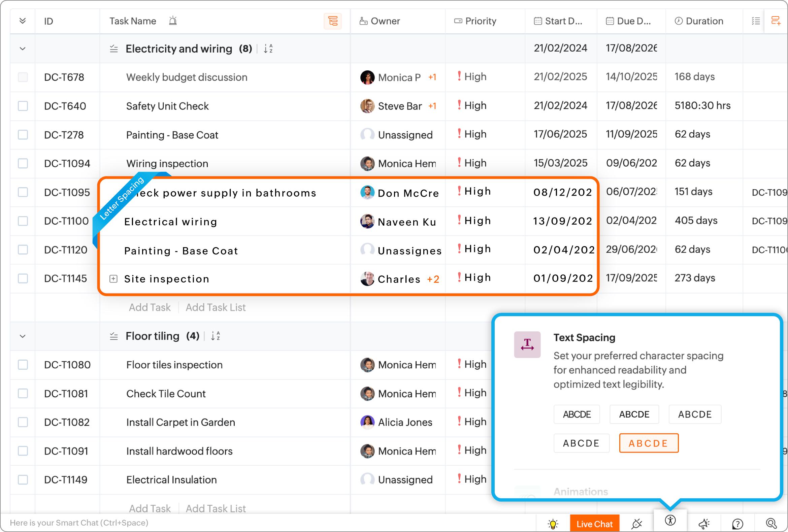Image resolution: width=788 pixels, height=532 pixels.
Task: Click the help question mark icon
Action: (737, 524)
